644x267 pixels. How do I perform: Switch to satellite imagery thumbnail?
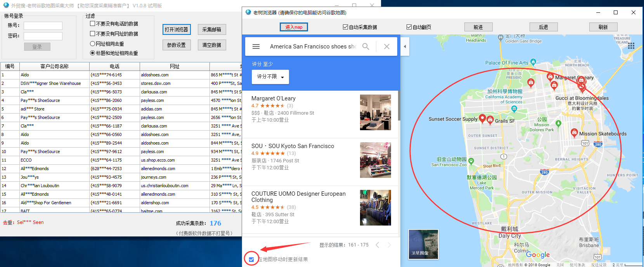point(423,244)
